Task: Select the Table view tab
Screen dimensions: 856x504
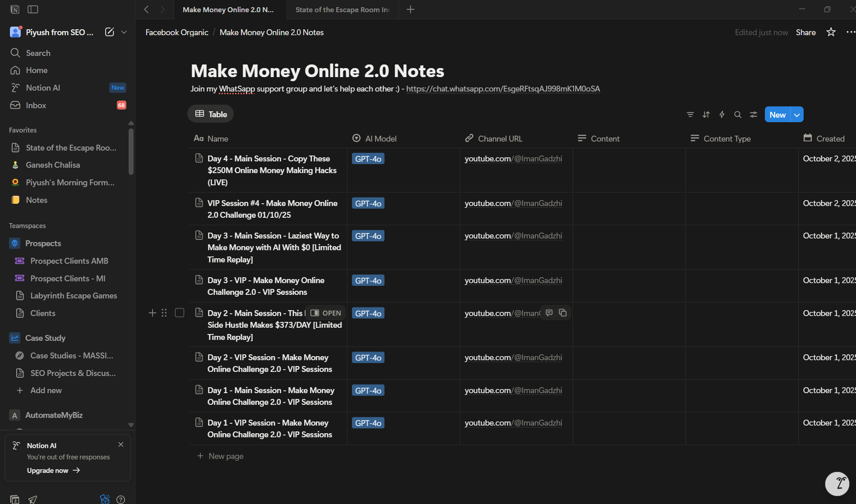Action: click(x=211, y=114)
